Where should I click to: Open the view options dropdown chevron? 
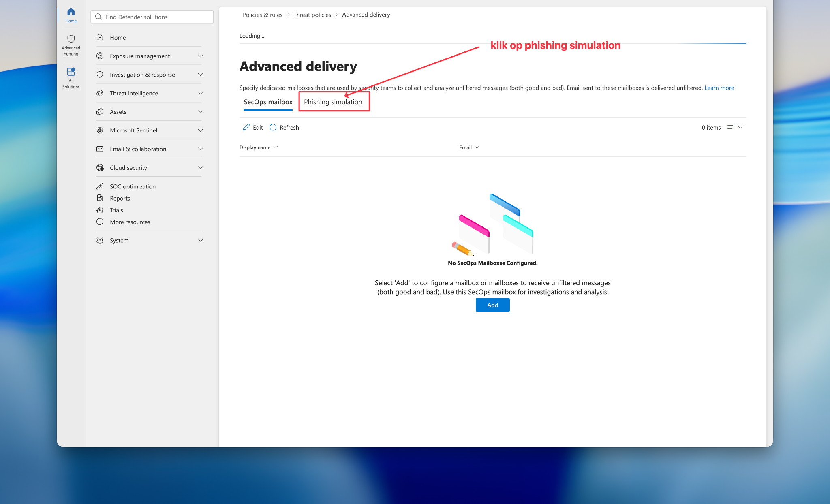click(740, 127)
